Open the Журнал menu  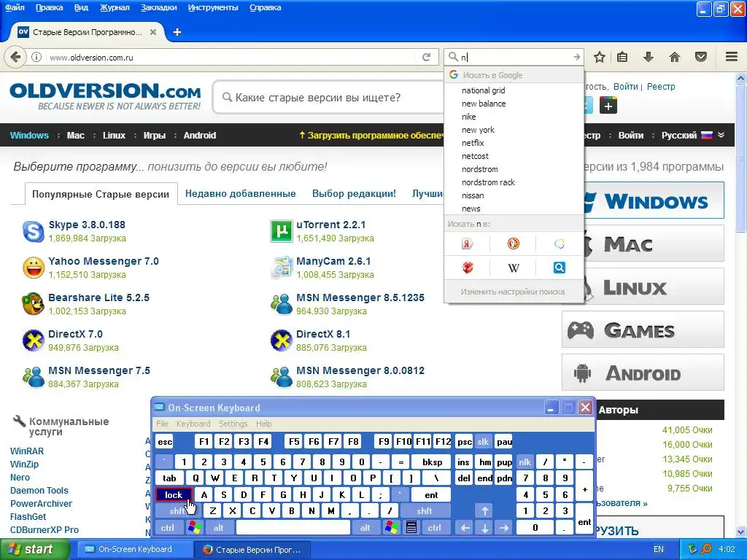(115, 7)
